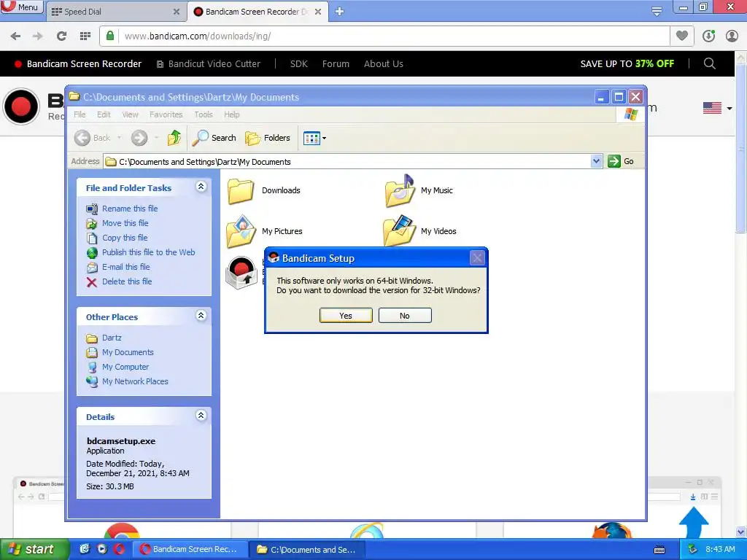This screenshot has width=747, height=560.
Task: Click the Go button beside address bar
Action: (621, 161)
